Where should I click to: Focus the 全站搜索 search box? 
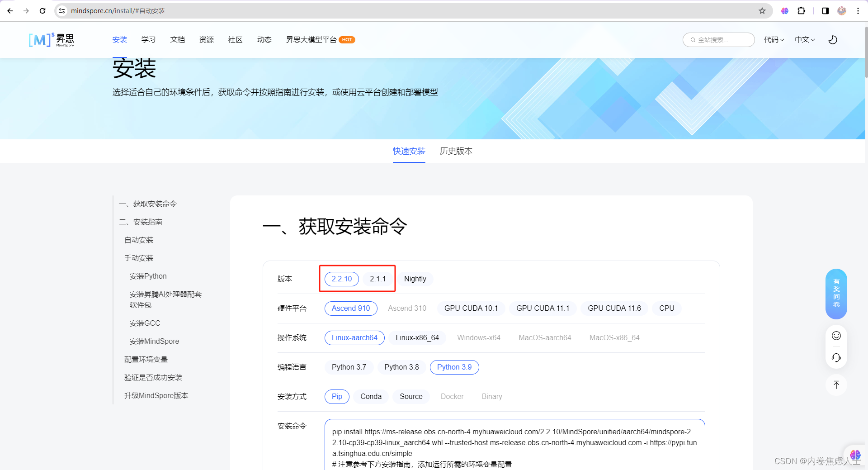[718, 40]
